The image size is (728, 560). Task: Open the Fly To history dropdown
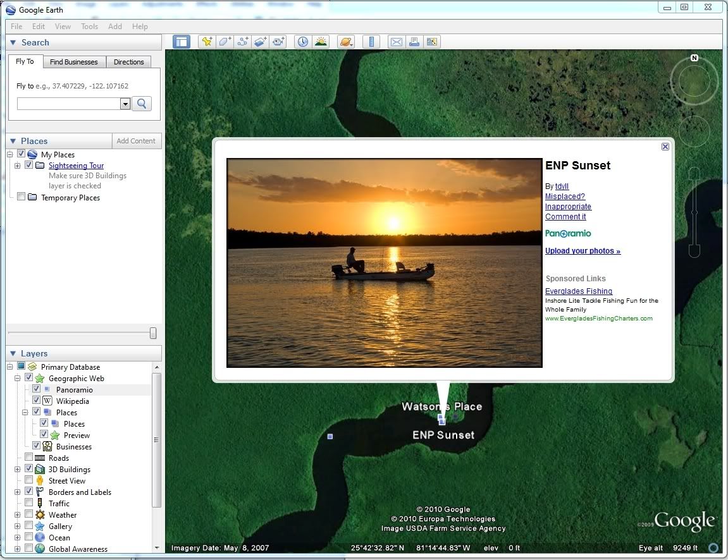point(125,104)
